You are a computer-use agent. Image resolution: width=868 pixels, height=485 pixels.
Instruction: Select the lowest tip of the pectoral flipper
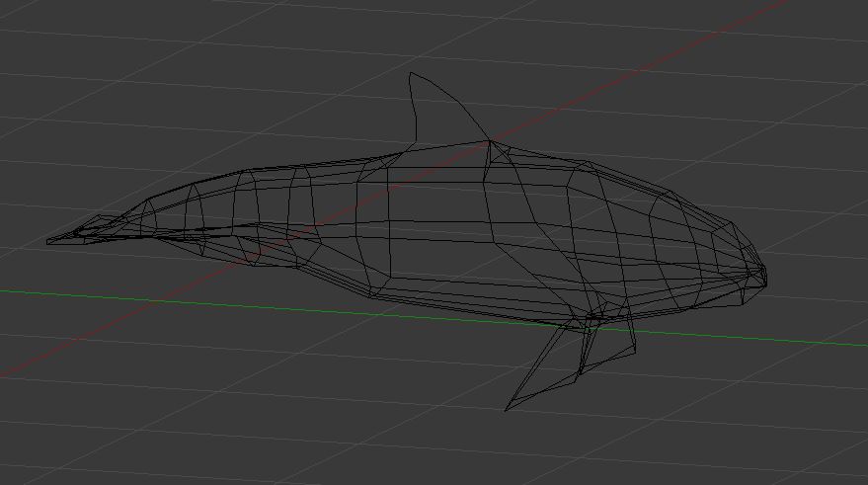(508, 409)
